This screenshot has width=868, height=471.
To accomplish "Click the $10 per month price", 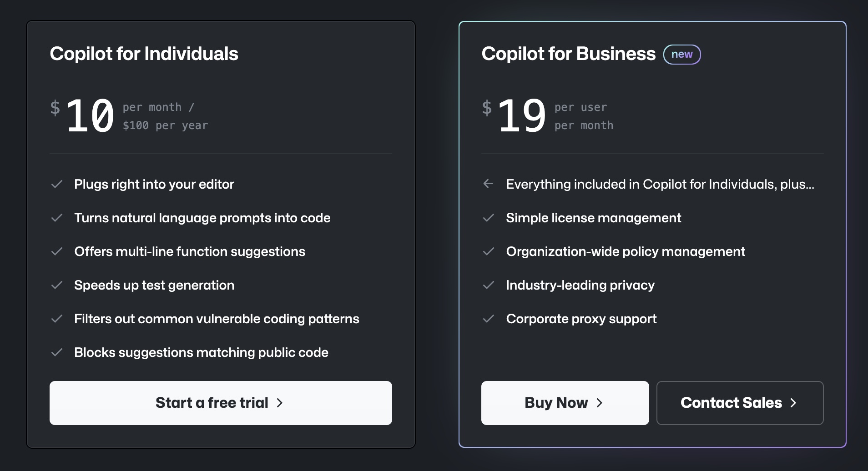I will 83,116.
